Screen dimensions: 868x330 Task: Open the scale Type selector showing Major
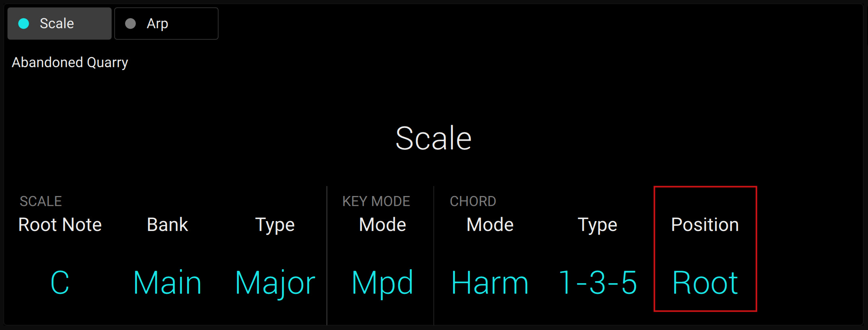click(275, 282)
